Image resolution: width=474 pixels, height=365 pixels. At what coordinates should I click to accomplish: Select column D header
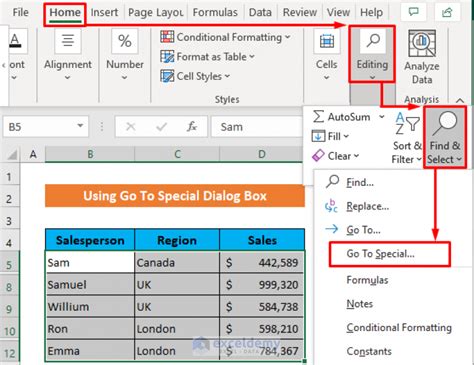pos(262,154)
